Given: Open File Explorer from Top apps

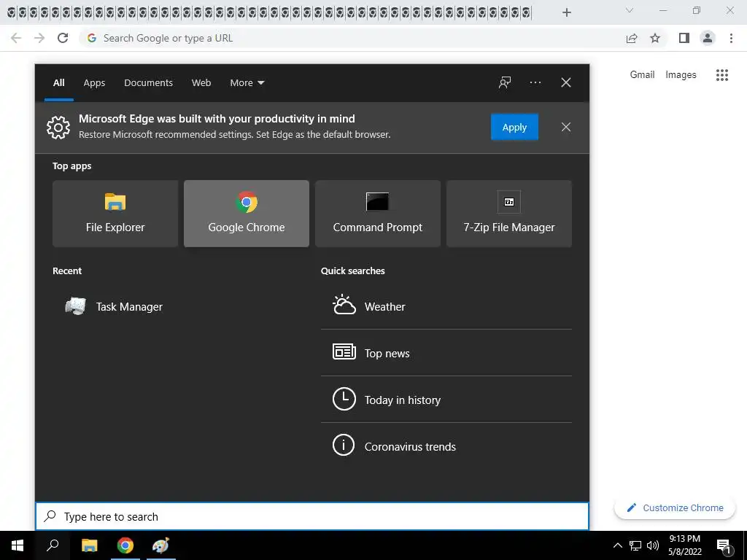Looking at the screenshot, I should [x=115, y=214].
